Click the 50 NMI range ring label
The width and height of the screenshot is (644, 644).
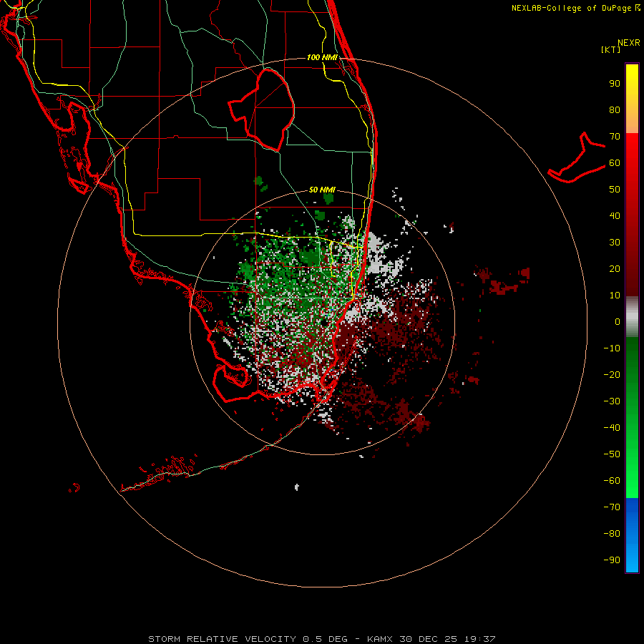pos(322,190)
